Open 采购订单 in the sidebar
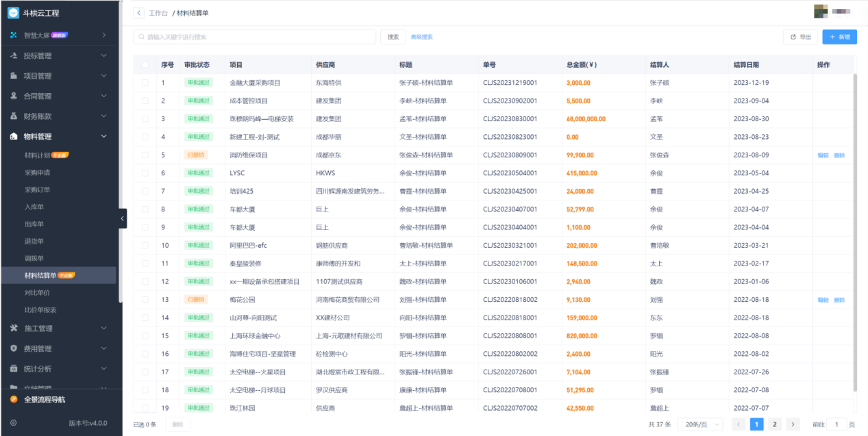 click(37, 190)
